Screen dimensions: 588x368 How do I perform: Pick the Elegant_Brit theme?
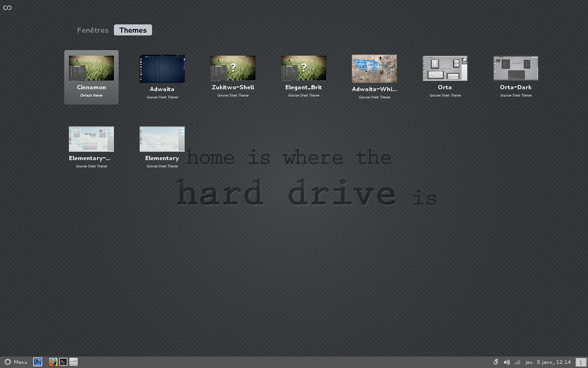(x=304, y=77)
